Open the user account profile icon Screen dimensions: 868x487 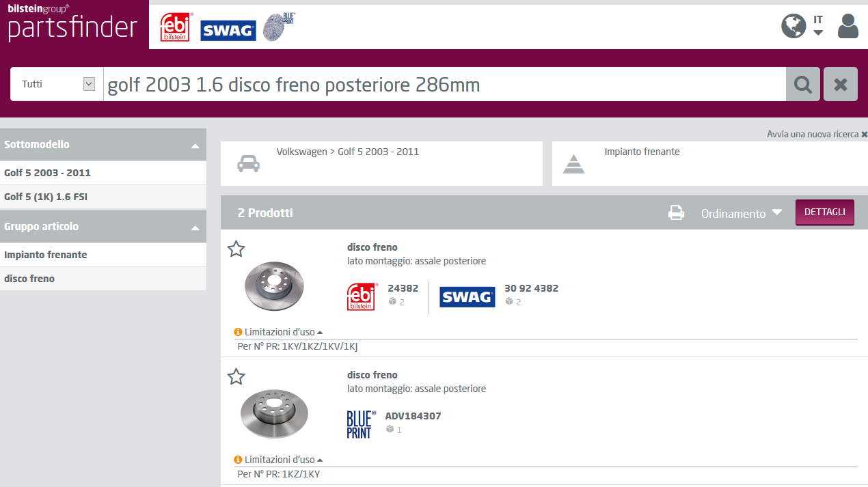[847, 26]
